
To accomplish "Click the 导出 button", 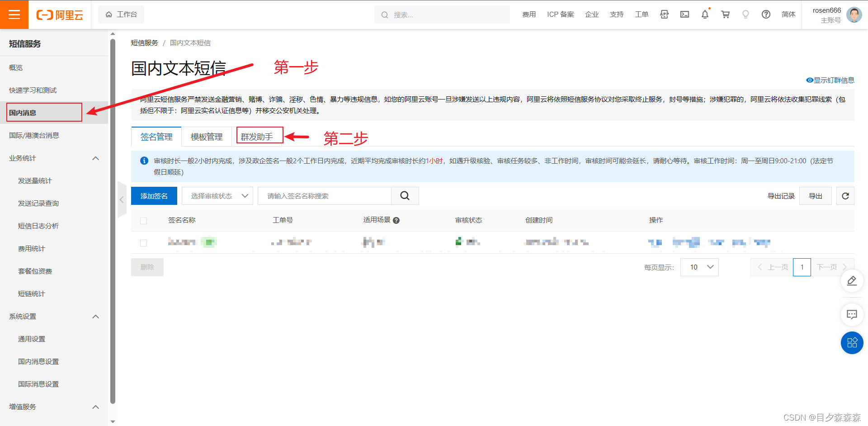I will 816,196.
